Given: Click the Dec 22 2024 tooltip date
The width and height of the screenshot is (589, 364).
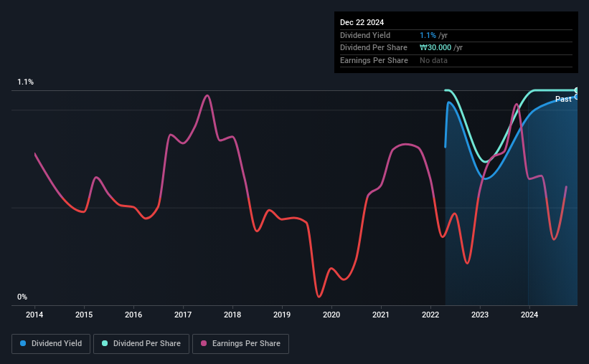Looking at the screenshot, I should 362,22.
